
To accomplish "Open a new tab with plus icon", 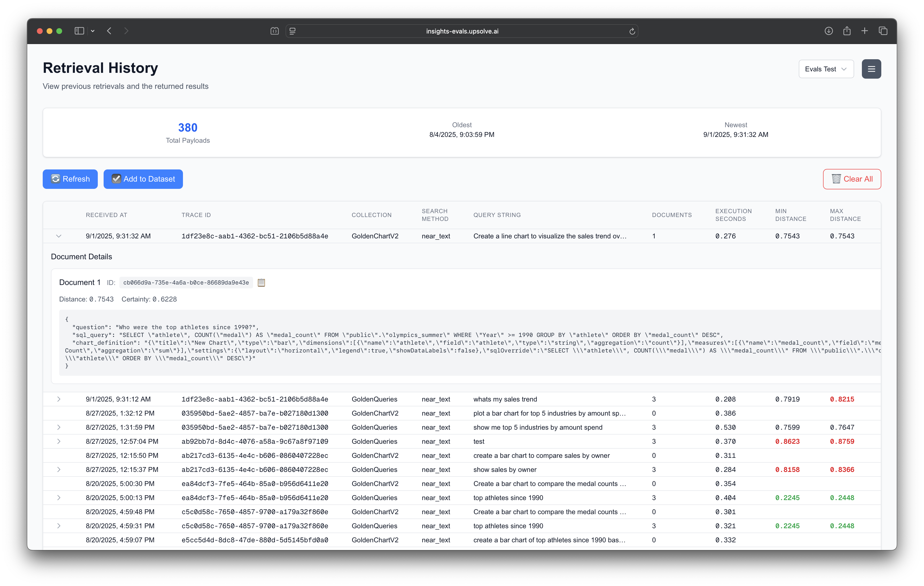I will (x=865, y=31).
